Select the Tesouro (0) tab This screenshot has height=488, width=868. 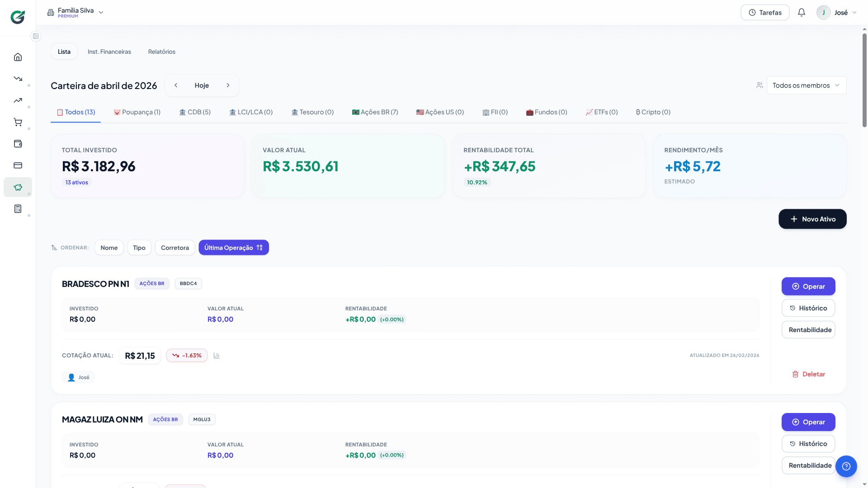coord(312,112)
